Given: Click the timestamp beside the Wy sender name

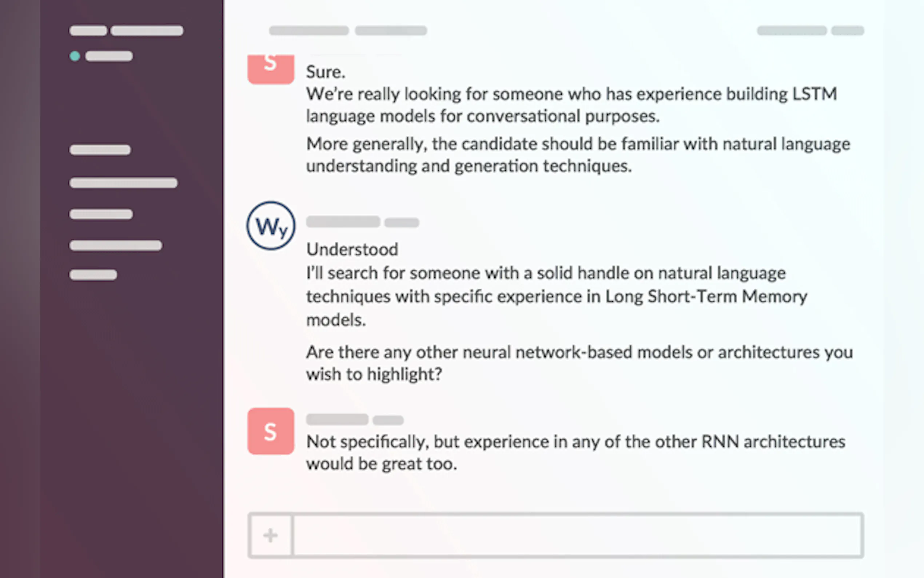Looking at the screenshot, I should click(402, 222).
